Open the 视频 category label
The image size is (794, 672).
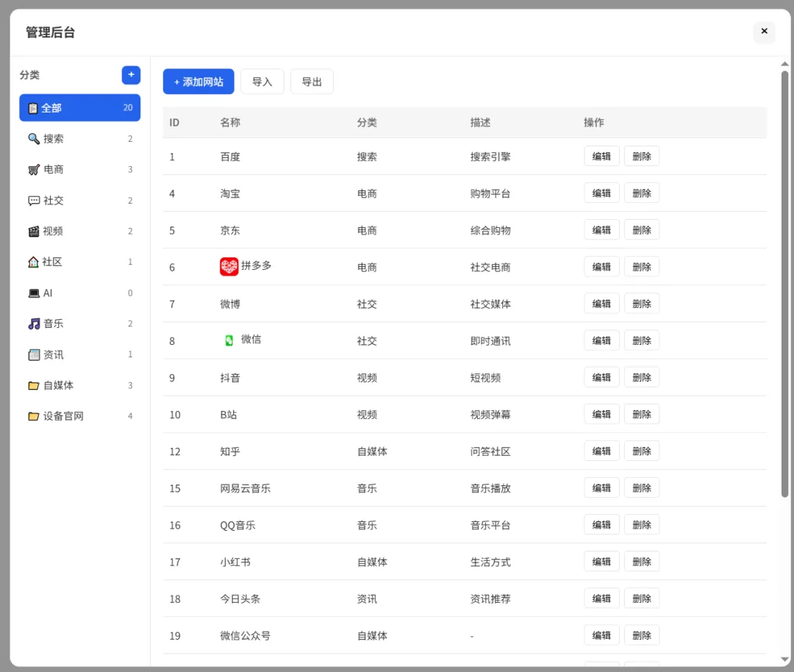53,232
